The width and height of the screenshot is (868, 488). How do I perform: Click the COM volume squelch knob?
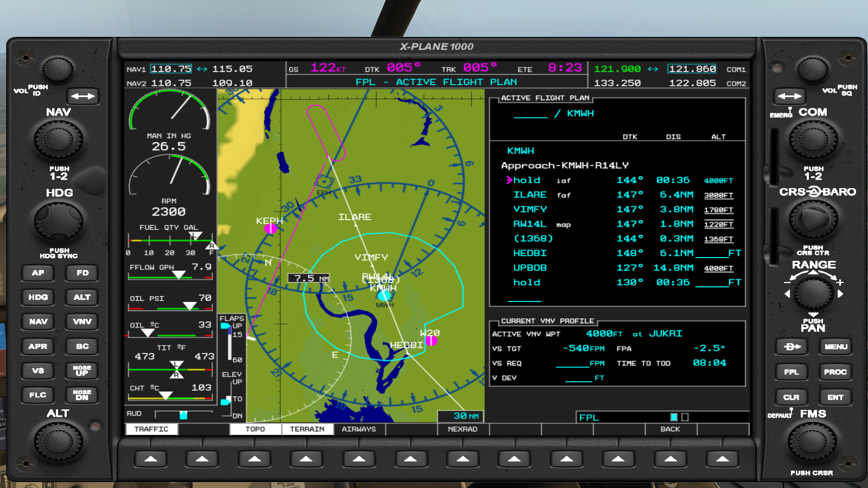coord(813,70)
